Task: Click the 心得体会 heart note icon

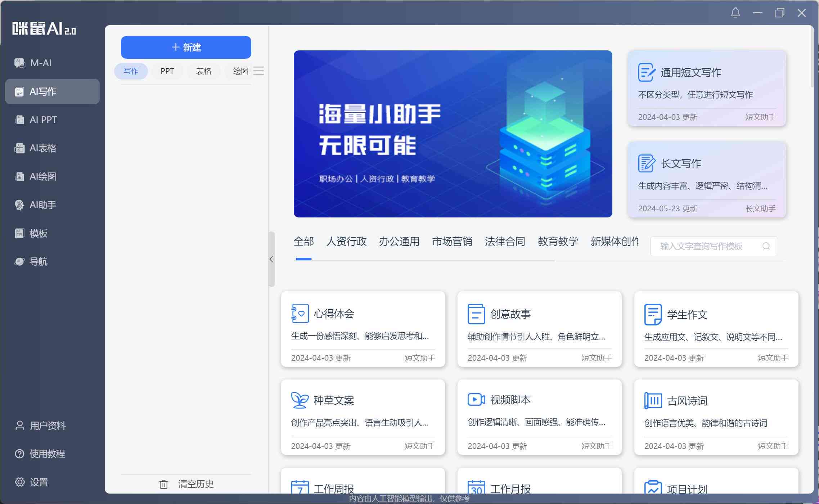Action: [300, 313]
